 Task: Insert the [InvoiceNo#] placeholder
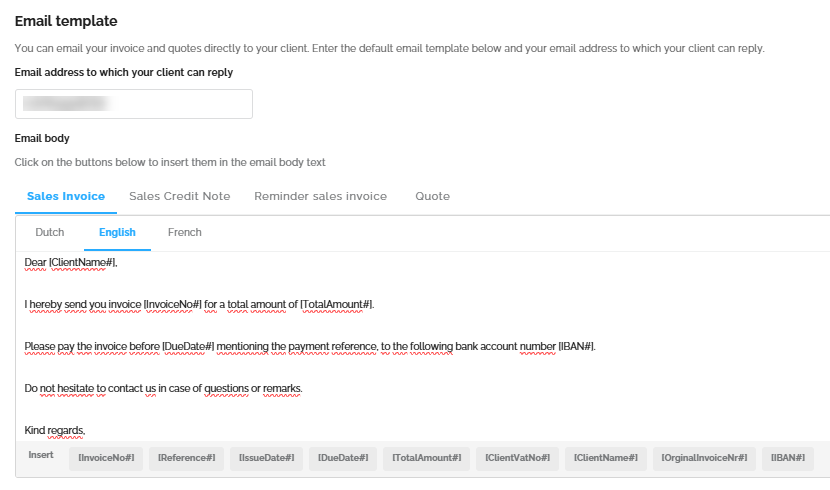(107, 458)
